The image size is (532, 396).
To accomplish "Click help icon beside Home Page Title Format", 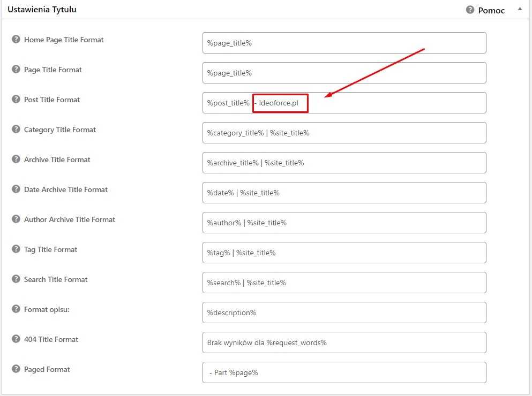I will tap(16, 40).
